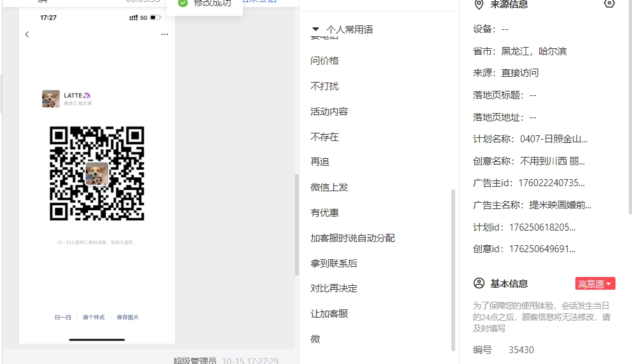This screenshot has width=632, height=364.
Task: Select the 微信上发 quick phrase
Action: point(329,187)
